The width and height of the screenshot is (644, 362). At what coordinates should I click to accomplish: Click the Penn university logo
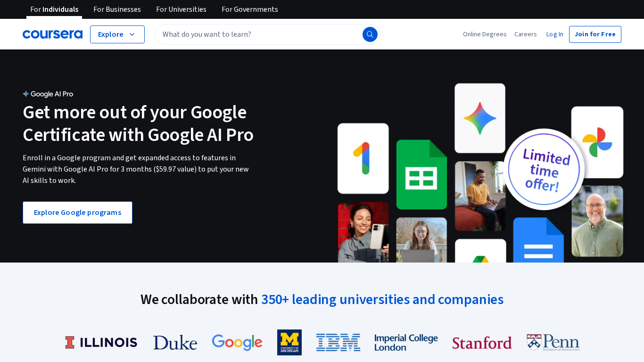[x=553, y=342]
